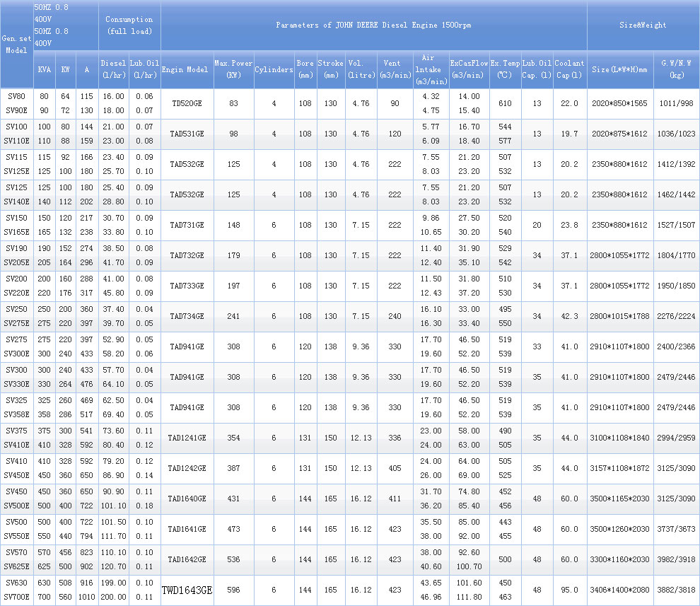Select size value "3157*1108*1872"
The height and width of the screenshot is (606, 700).
tap(619, 468)
